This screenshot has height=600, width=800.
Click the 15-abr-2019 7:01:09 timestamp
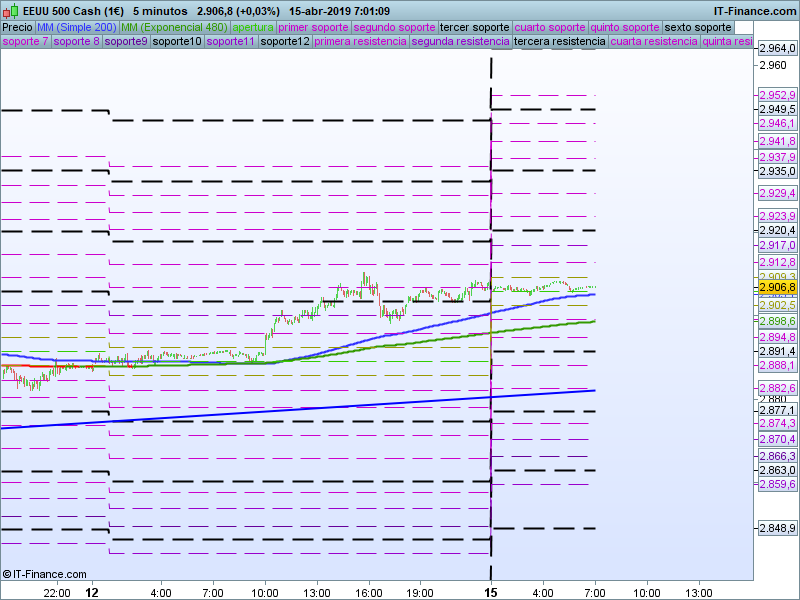[x=339, y=11]
